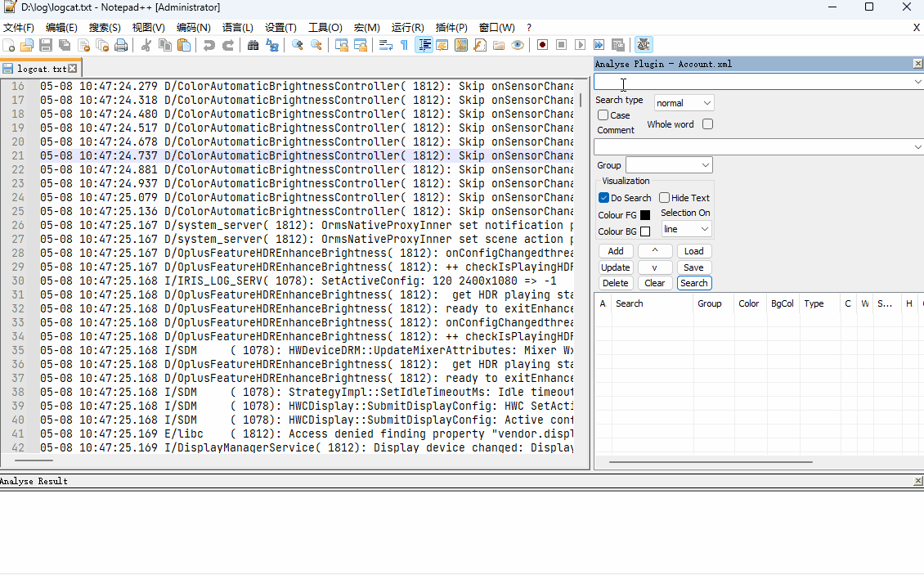Click the Save button in Analyse panel
The height and width of the screenshot is (575, 924).
694,267
